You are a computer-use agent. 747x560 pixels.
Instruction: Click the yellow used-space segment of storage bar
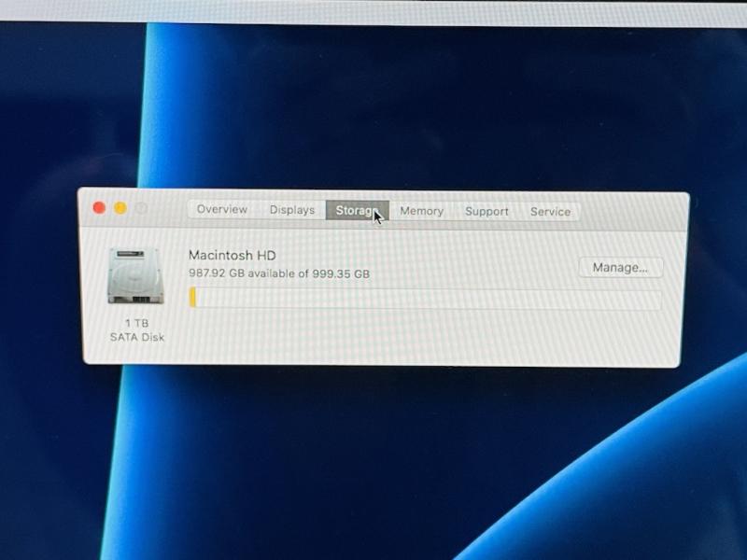pos(192,297)
